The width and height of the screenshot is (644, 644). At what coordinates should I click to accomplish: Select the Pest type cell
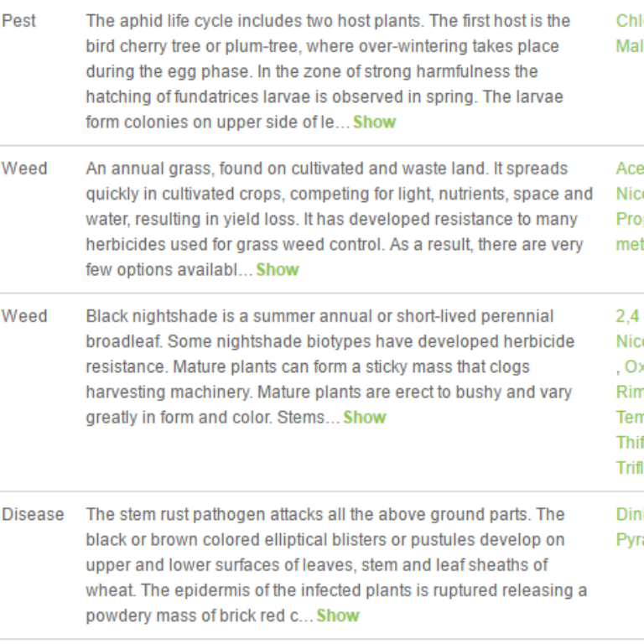[19, 21]
